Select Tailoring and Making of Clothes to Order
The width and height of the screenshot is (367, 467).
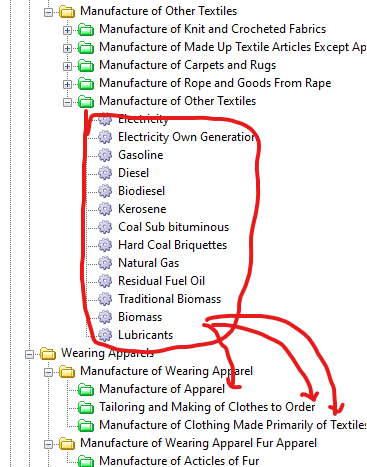[x=207, y=407]
